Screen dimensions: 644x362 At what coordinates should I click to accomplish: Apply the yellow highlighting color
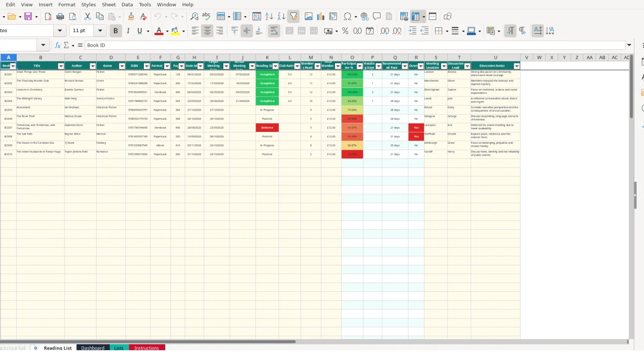(x=175, y=31)
